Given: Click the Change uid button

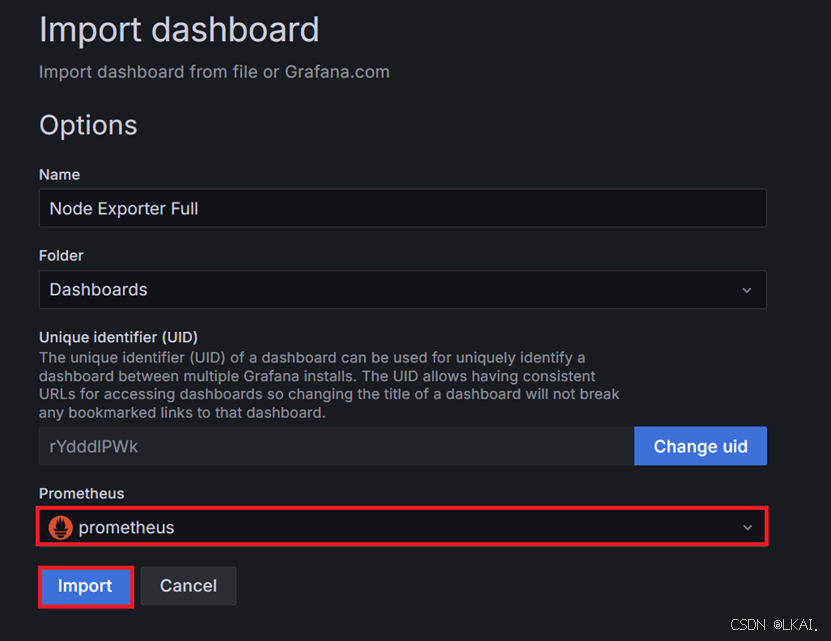Looking at the screenshot, I should pyautogui.click(x=700, y=446).
